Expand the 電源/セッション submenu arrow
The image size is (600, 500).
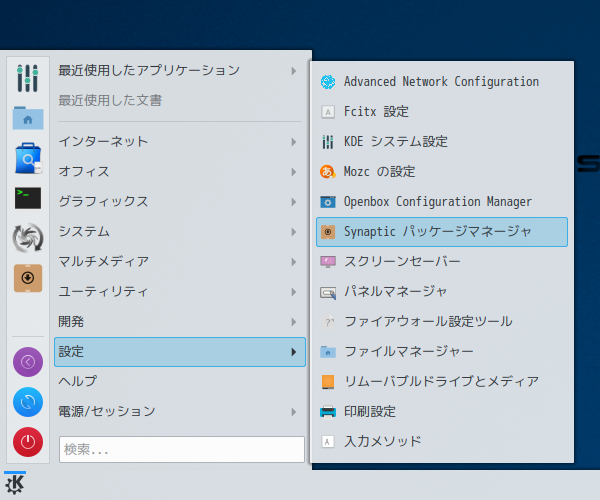tap(293, 412)
